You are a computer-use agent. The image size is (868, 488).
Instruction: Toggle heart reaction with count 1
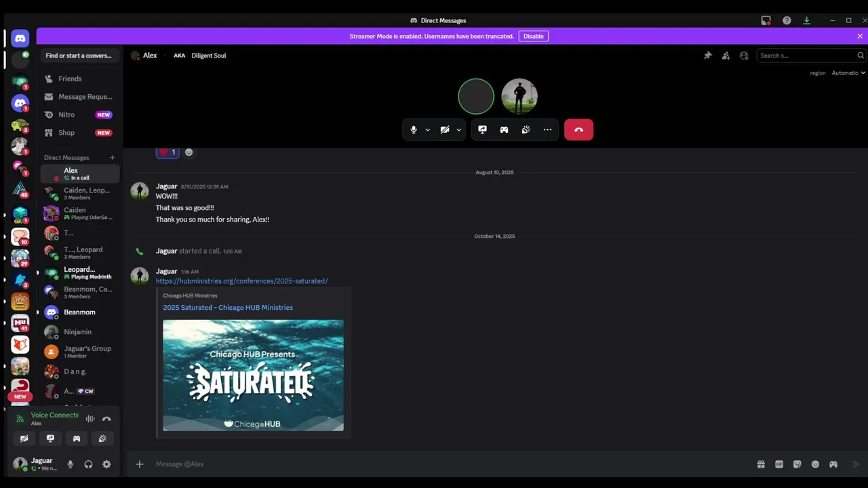click(x=167, y=152)
